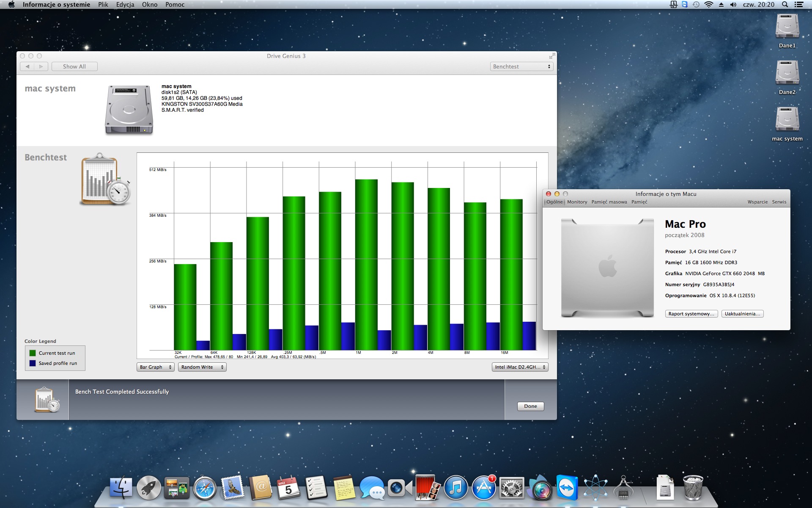Switch to the Pamięć masowa tab

[x=609, y=202]
